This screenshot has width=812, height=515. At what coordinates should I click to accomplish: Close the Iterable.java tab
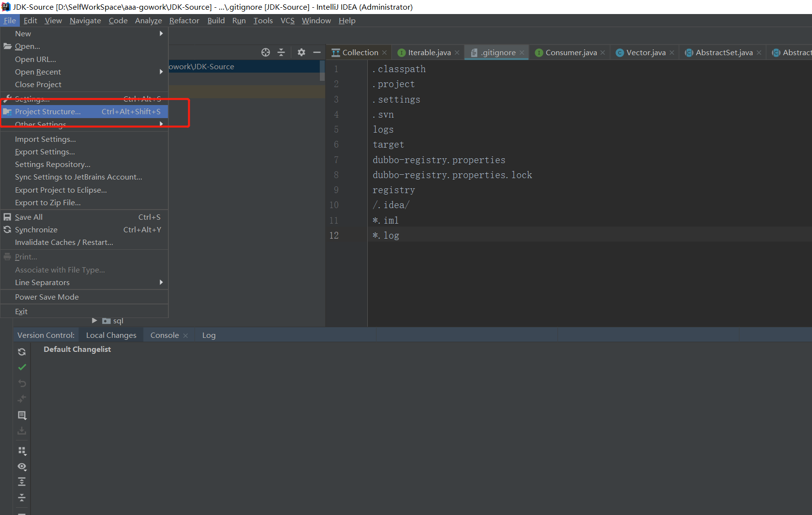tap(457, 53)
